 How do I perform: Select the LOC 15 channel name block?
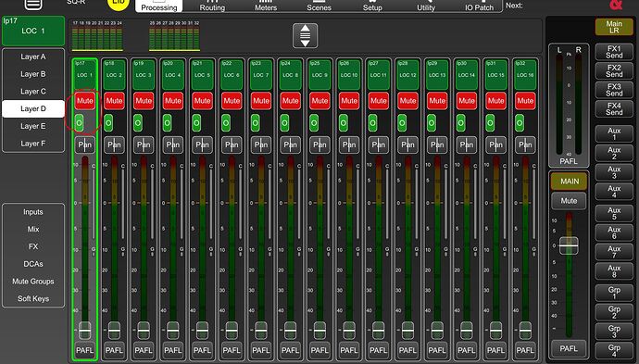coord(495,75)
